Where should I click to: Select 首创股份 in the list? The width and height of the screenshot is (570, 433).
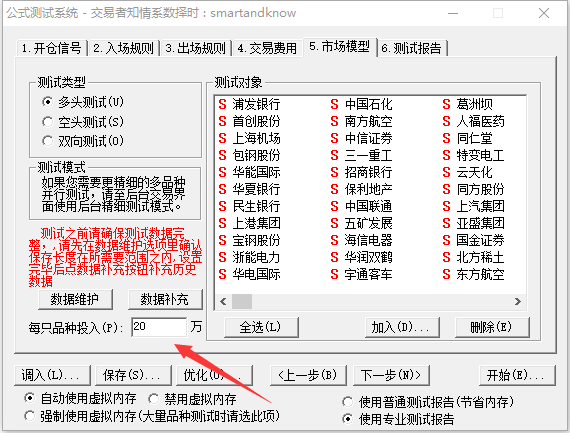(249, 121)
